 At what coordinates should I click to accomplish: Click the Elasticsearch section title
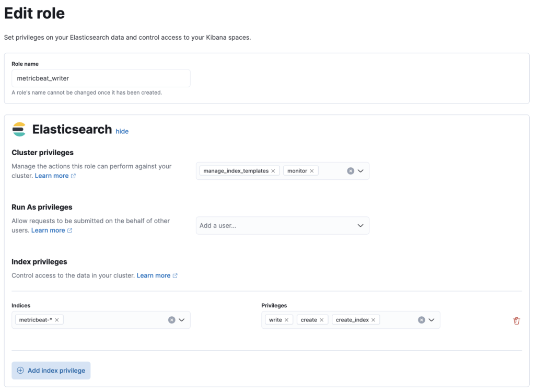[x=72, y=130]
